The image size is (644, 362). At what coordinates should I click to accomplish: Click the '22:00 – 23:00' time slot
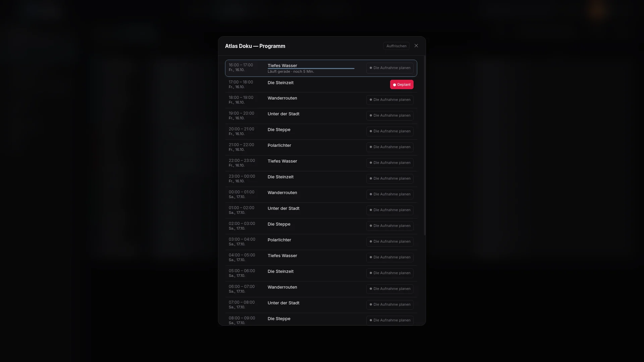[242, 161]
